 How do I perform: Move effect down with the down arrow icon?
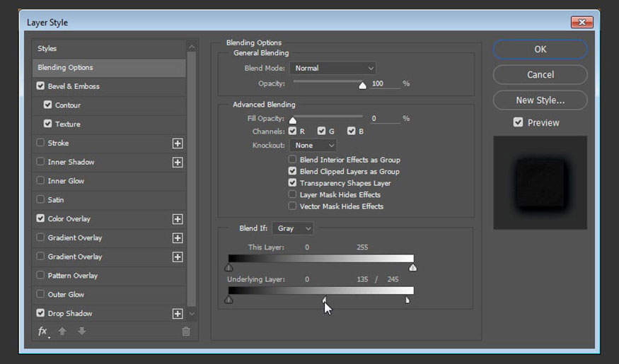(x=82, y=331)
